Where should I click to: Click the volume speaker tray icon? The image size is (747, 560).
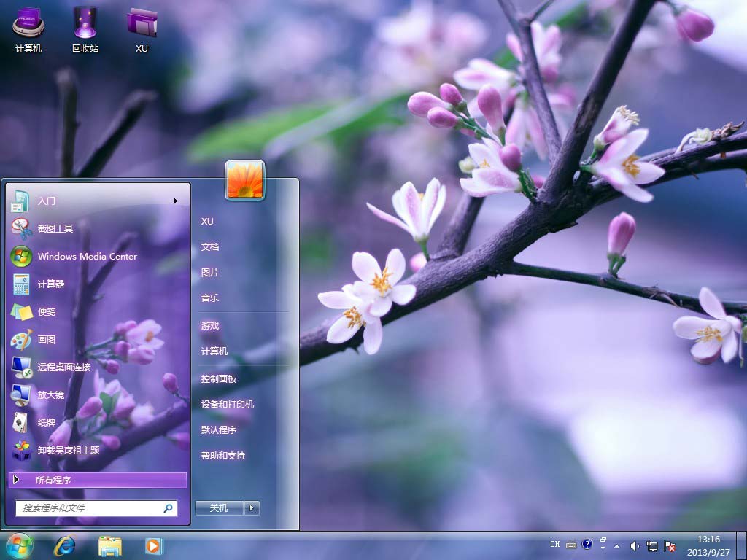click(x=635, y=545)
